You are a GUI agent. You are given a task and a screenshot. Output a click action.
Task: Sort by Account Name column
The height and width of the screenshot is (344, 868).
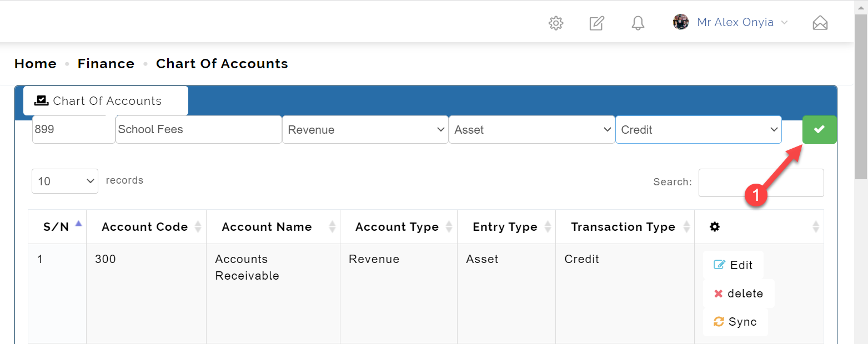(x=273, y=226)
